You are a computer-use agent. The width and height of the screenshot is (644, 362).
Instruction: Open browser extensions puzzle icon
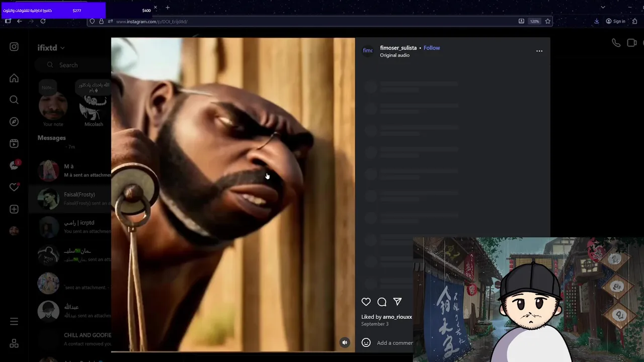pos(634,21)
